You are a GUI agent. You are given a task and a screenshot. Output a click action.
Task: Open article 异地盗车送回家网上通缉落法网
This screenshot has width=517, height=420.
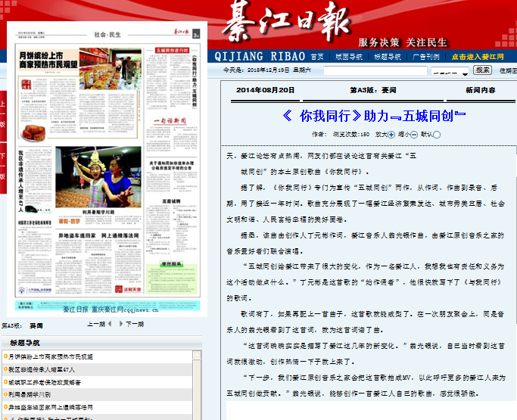[x=51, y=407]
